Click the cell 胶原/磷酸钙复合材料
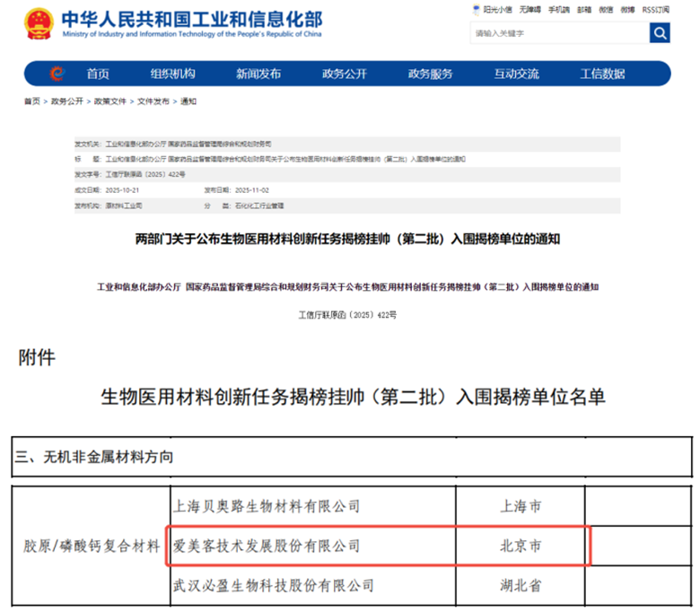The width and height of the screenshot is (700, 613). pos(92,546)
